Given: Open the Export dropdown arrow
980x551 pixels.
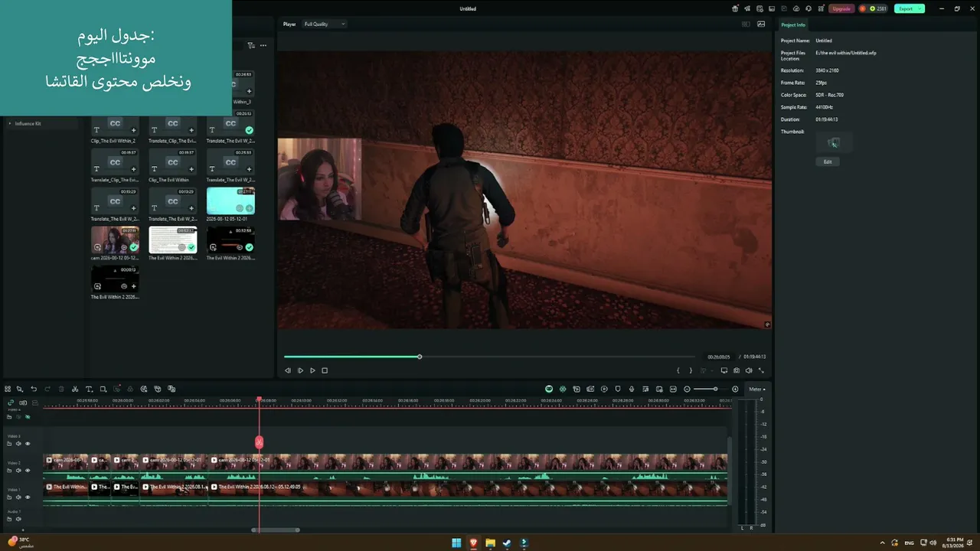Looking at the screenshot, I should coord(920,8).
